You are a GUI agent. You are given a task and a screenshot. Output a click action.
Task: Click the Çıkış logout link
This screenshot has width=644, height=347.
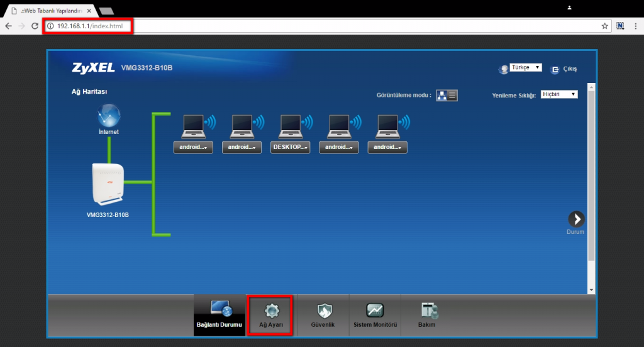[570, 69]
